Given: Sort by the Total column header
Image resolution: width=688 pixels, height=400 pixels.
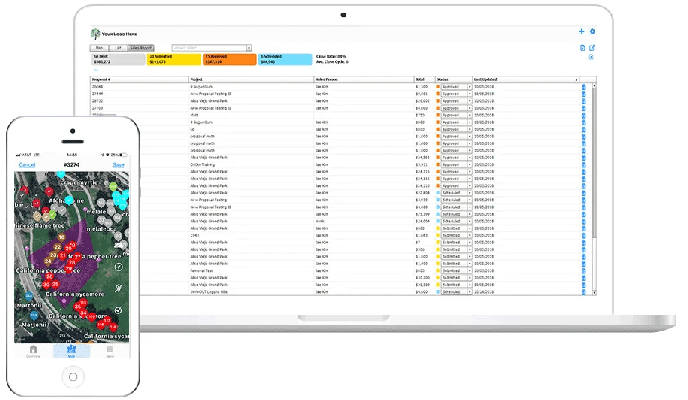Looking at the screenshot, I should pyautogui.click(x=425, y=79).
